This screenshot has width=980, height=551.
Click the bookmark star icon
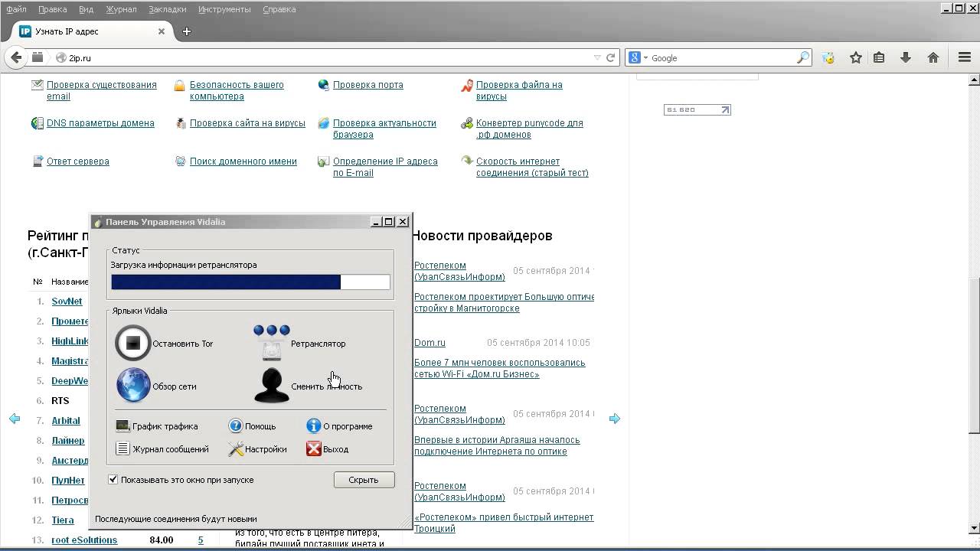856,57
